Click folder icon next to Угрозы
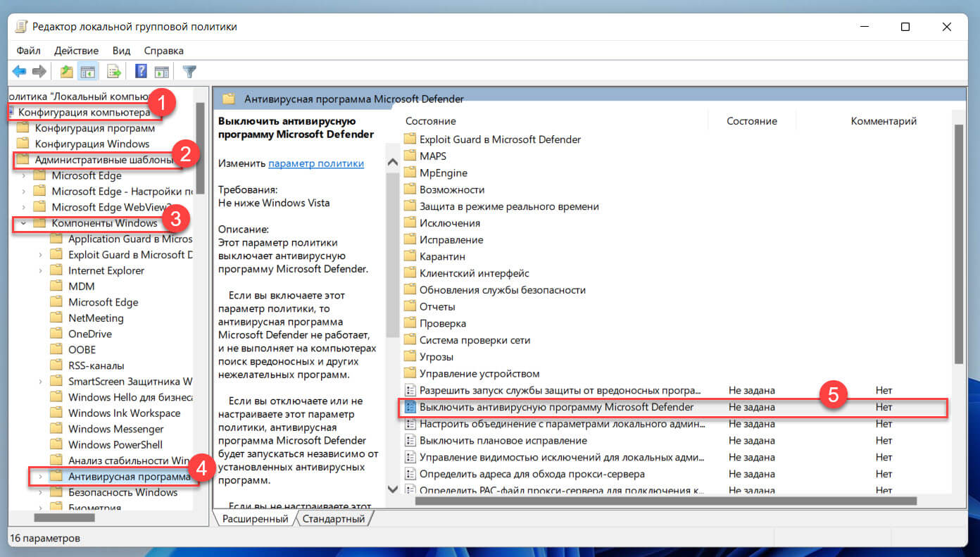980x557 pixels. click(x=410, y=357)
